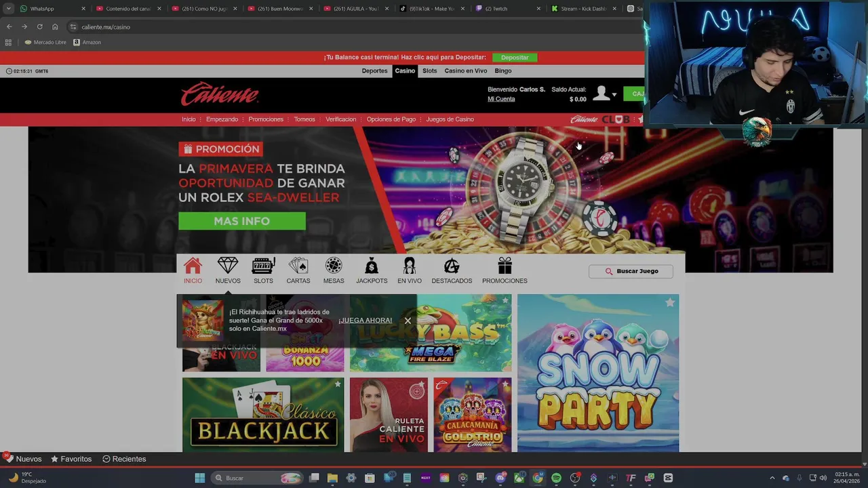868x488 pixels.
Task: Select the Casino top menu item
Action: tap(405, 70)
